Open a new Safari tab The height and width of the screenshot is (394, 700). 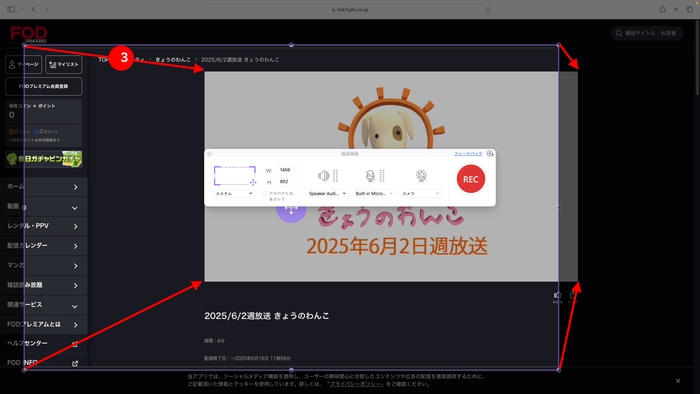pos(676,9)
